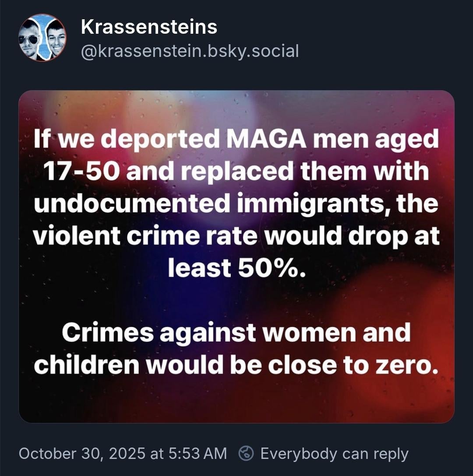Open the Krassensteins display name
The height and width of the screenshot is (476, 473).
pos(149,28)
